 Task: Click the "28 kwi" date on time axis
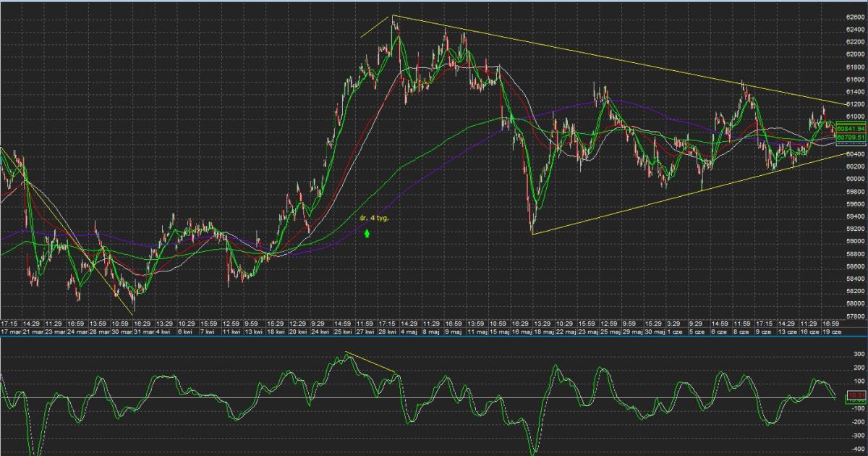click(387, 332)
